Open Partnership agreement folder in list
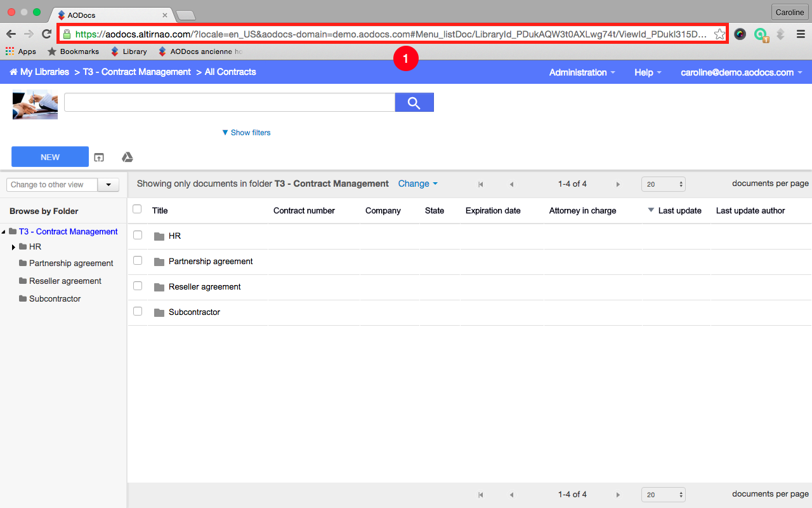The height and width of the screenshot is (508, 812). [x=211, y=261]
